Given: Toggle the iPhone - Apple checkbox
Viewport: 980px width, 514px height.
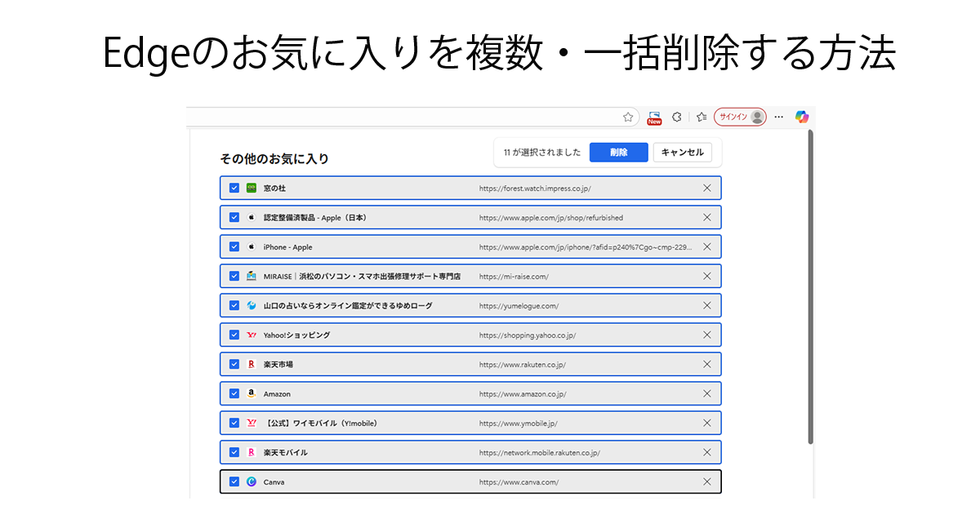Looking at the screenshot, I should coord(234,247).
